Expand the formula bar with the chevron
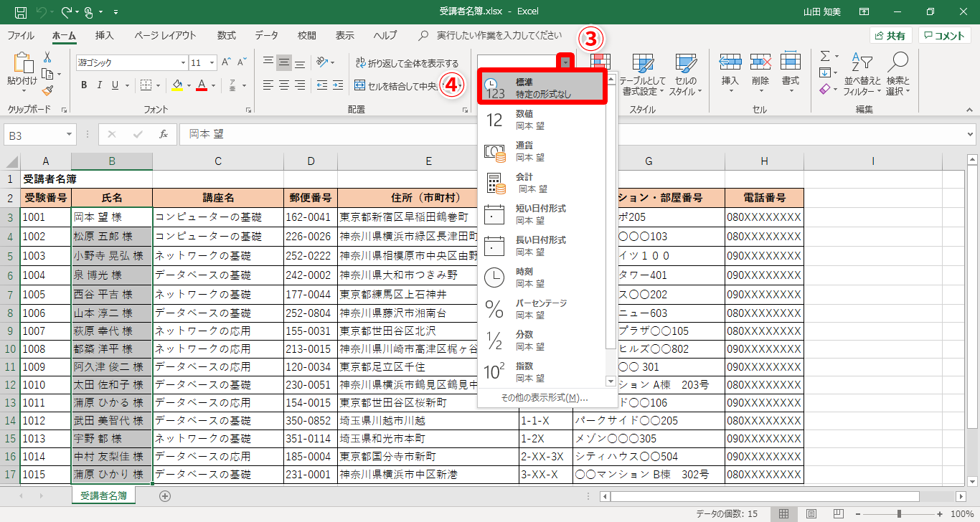This screenshot has height=522, width=980. pyautogui.click(x=971, y=134)
